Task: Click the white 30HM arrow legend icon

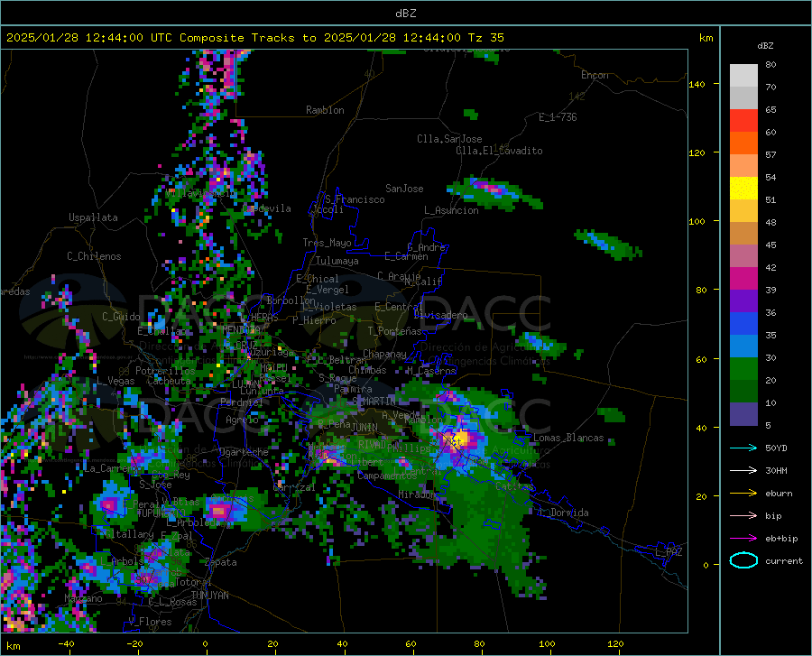Action: click(x=743, y=471)
